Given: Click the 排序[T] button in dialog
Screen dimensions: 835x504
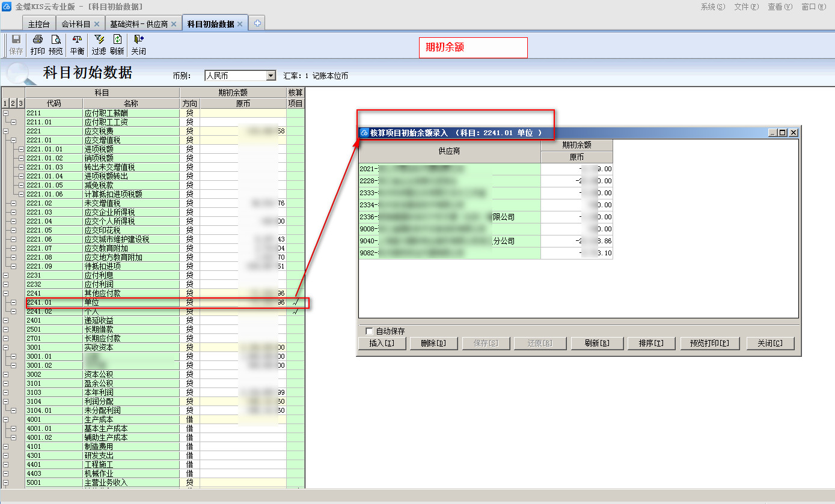Looking at the screenshot, I should click(x=651, y=344).
